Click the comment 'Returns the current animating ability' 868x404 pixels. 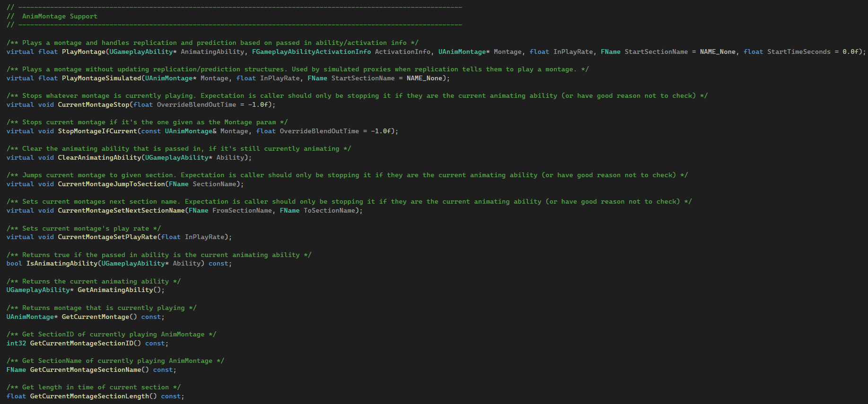pos(94,281)
